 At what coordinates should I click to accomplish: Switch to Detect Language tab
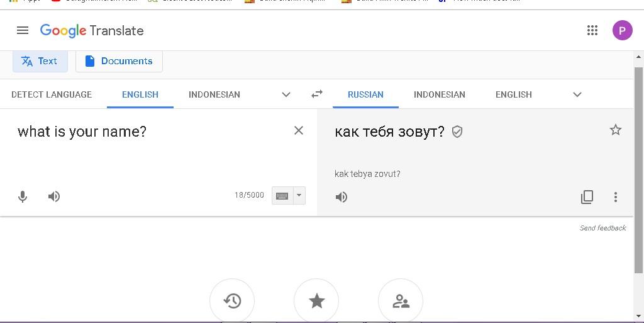click(x=52, y=94)
